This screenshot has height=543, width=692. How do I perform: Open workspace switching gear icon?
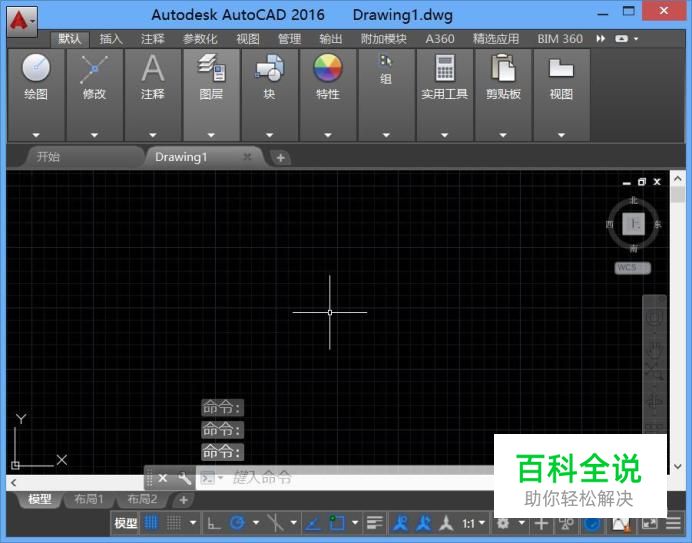(x=503, y=523)
